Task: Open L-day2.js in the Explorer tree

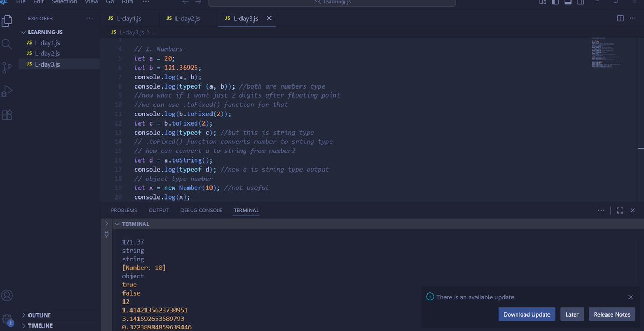Action: click(61, 54)
